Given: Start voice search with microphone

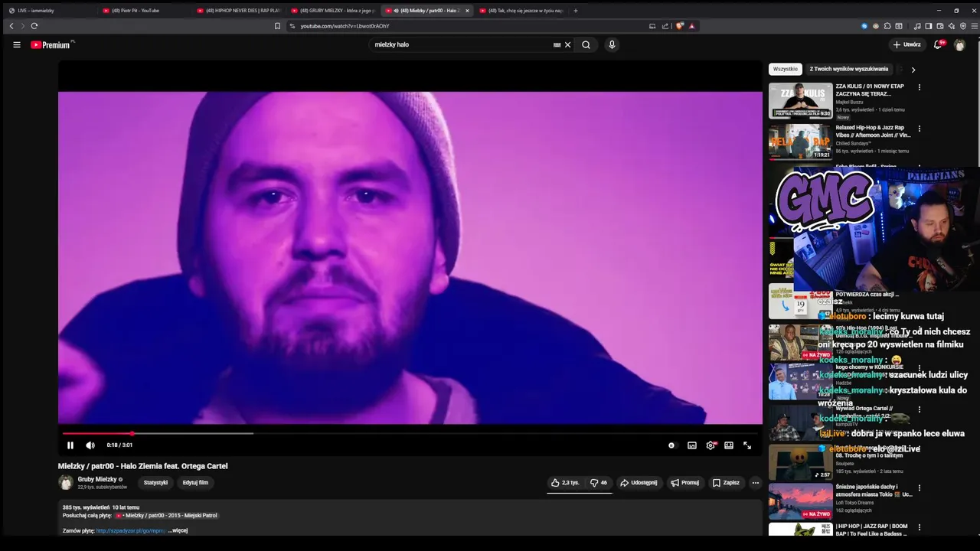Looking at the screenshot, I should tap(612, 44).
